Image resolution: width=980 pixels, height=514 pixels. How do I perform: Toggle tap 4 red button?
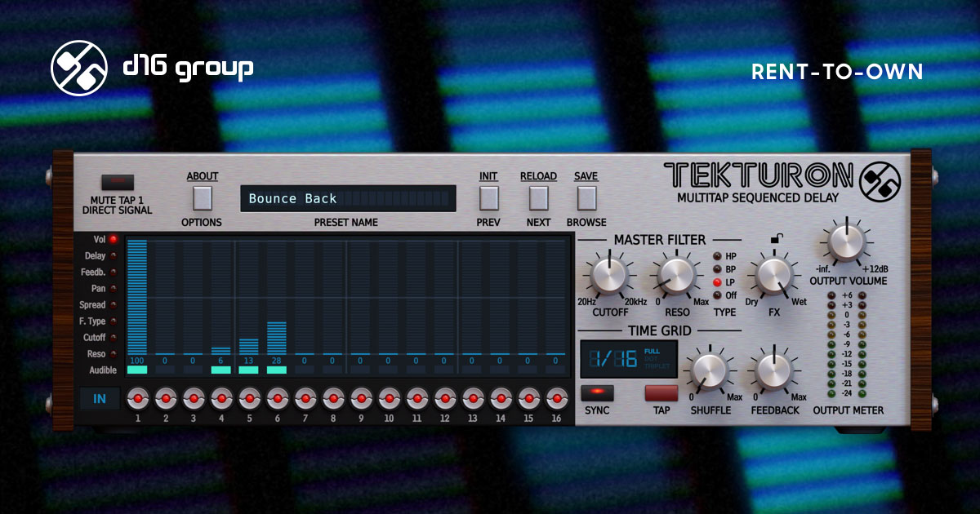click(x=221, y=398)
